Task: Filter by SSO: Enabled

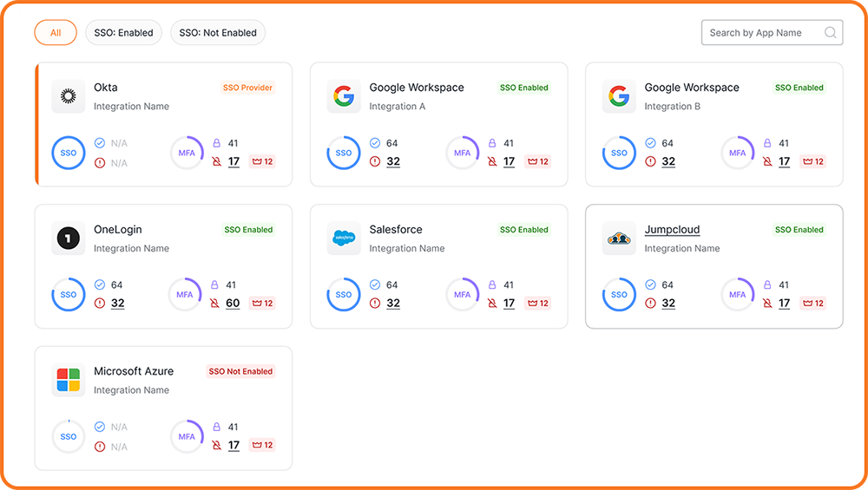Action: click(123, 33)
